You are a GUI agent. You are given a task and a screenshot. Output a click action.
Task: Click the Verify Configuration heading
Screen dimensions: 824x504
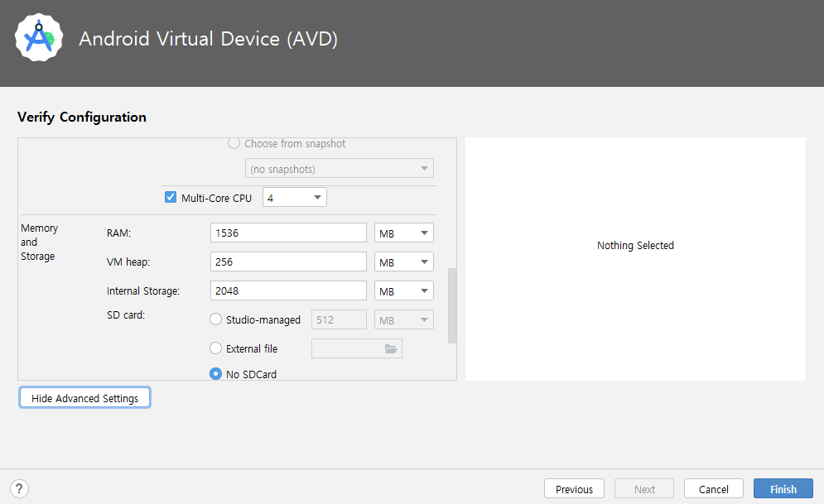click(x=82, y=117)
